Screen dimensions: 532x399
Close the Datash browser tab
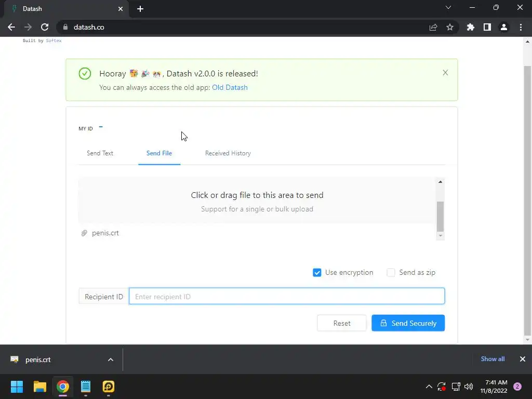(121, 9)
